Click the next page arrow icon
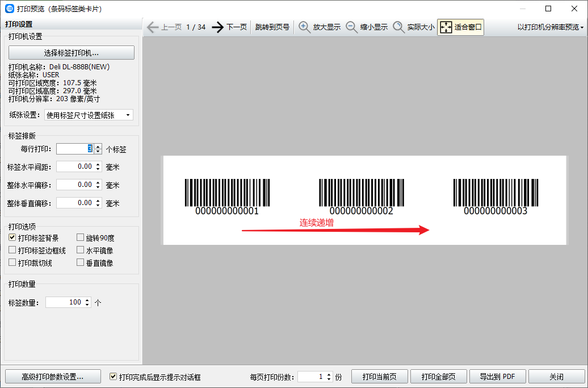This screenshot has height=388, width=588. click(x=217, y=27)
